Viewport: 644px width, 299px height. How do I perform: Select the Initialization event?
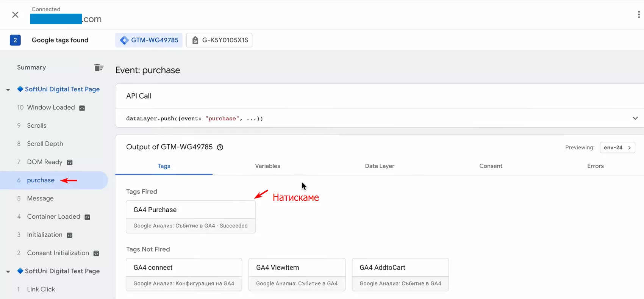[x=45, y=235]
